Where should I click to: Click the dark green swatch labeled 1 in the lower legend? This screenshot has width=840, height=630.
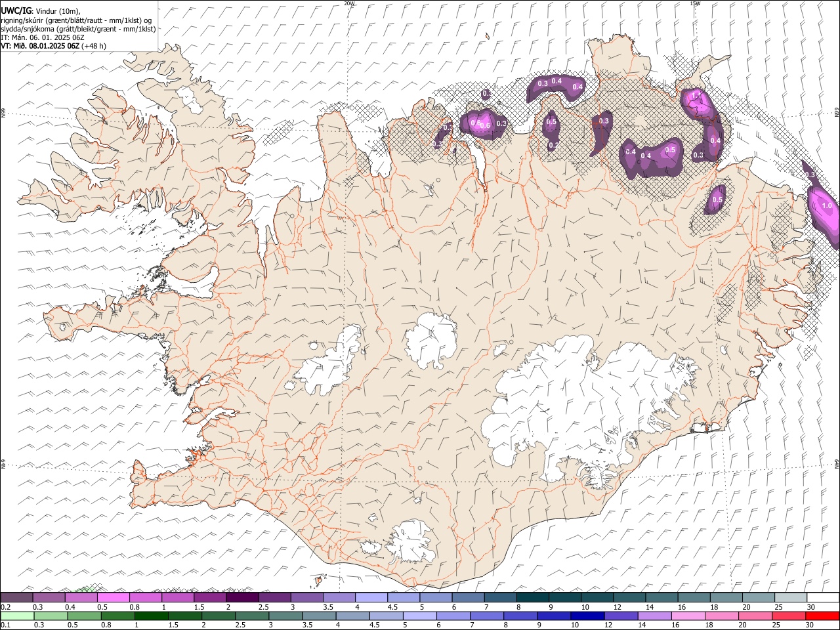(152, 616)
